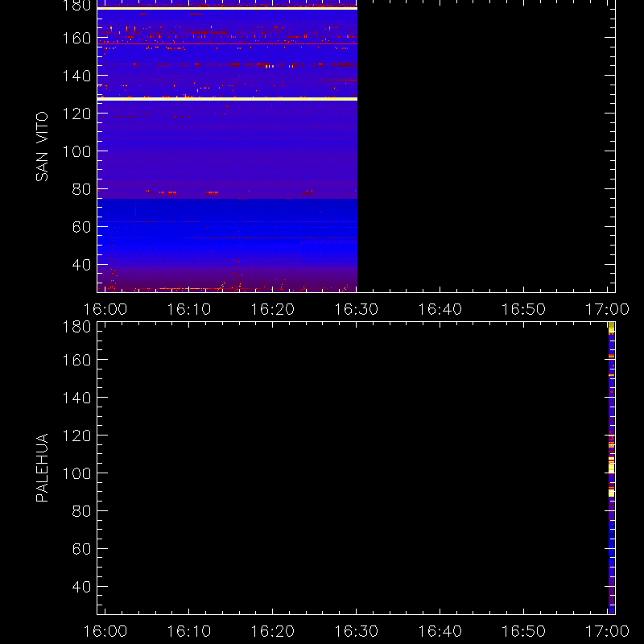Click 16:10 under the Palehua plot
This screenshot has height=644, width=644.
189,631
